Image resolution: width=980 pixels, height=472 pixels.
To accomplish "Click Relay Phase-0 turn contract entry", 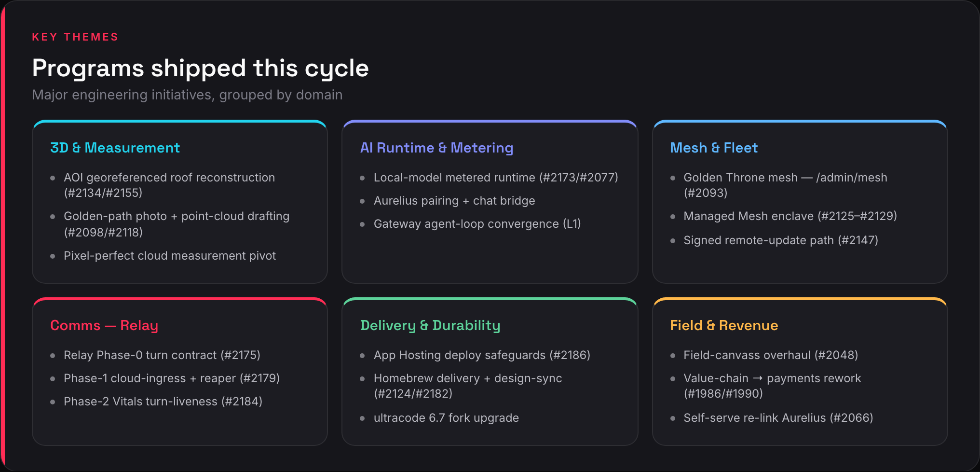I will [x=162, y=355].
